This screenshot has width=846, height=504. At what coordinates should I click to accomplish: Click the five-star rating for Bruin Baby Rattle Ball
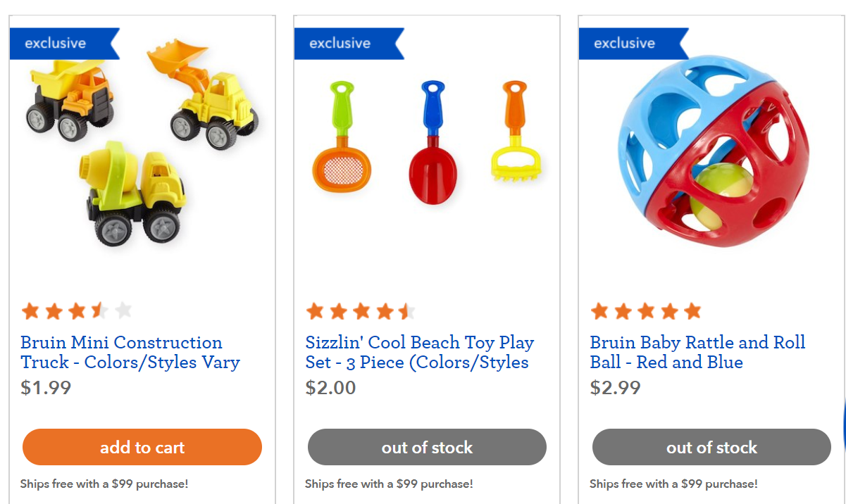tap(646, 310)
